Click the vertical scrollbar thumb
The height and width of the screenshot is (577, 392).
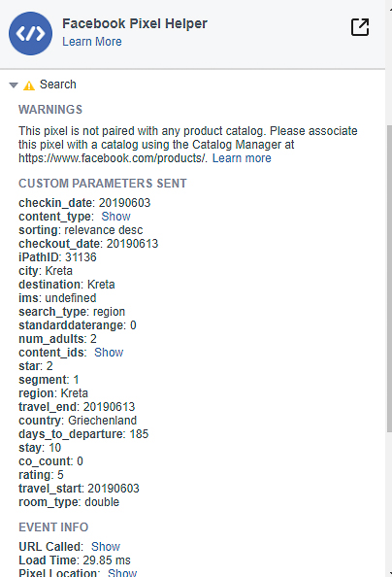389,279
